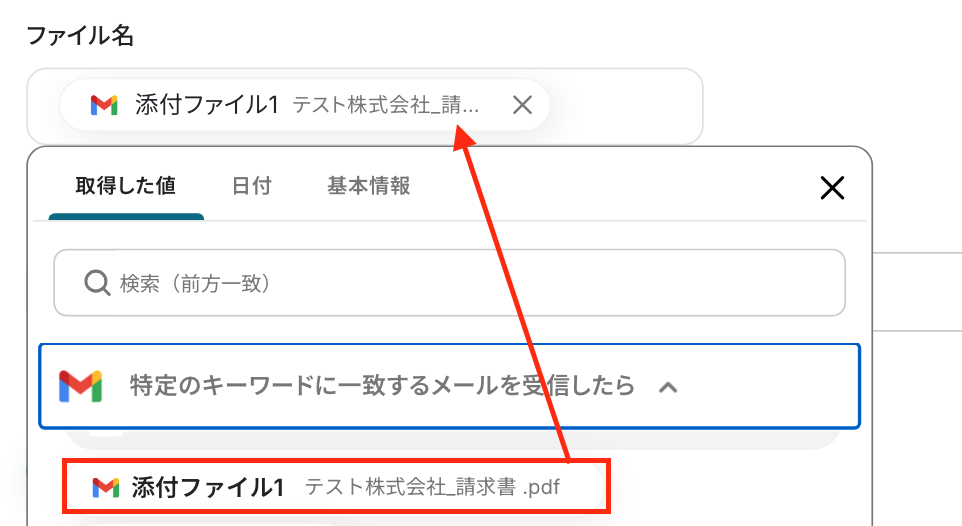Click the 添付ファイル1 chip in the file name field
Image resolution: width=962 pixels, height=526 pixels.
click(304, 105)
